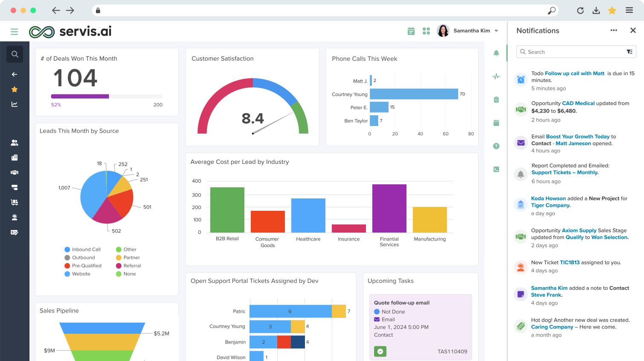Open favorites star in left sidebar

[x=15, y=89]
